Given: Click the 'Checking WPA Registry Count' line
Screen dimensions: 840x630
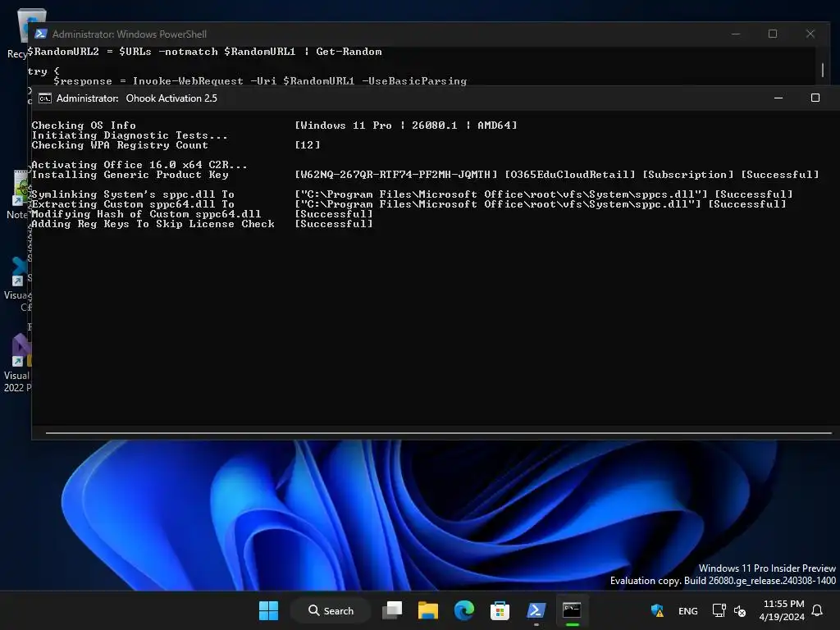Looking at the screenshot, I should (x=120, y=145).
